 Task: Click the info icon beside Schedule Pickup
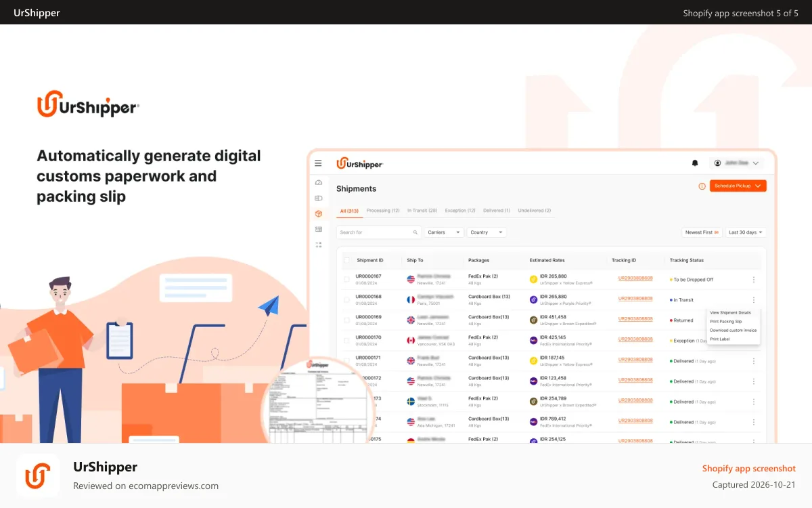pos(702,186)
